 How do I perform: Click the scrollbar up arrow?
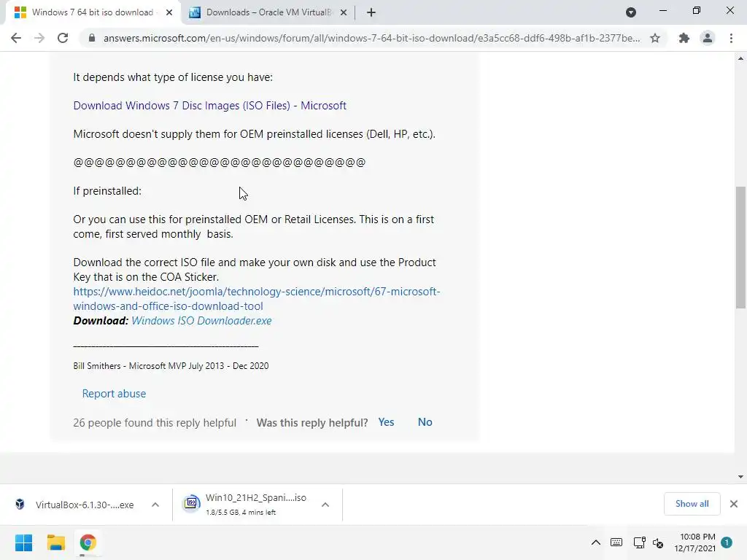740,58
